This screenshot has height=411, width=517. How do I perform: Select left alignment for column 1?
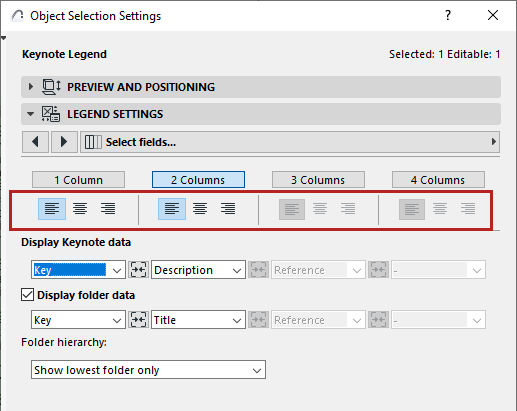tap(52, 209)
